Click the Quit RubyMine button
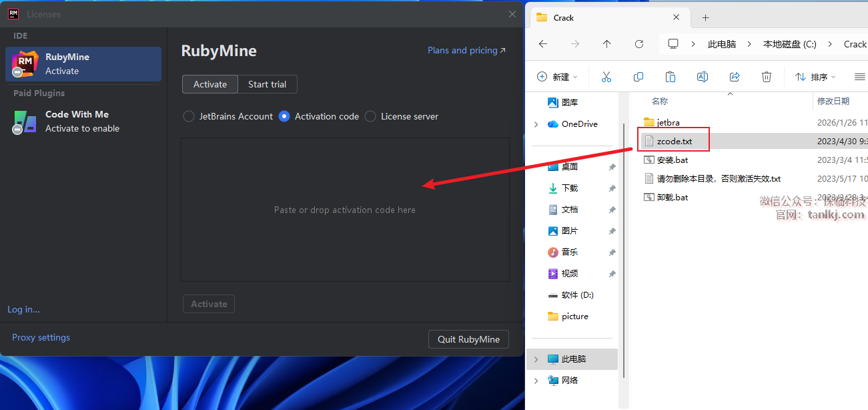This screenshot has width=868, height=410. pyautogui.click(x=468, y=339)
